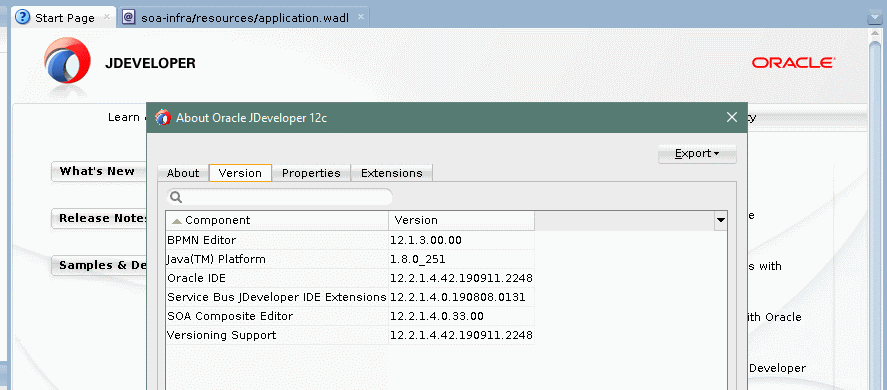Select the SOA Composite Editor row

pyautogui.click(x=350, y=316)
